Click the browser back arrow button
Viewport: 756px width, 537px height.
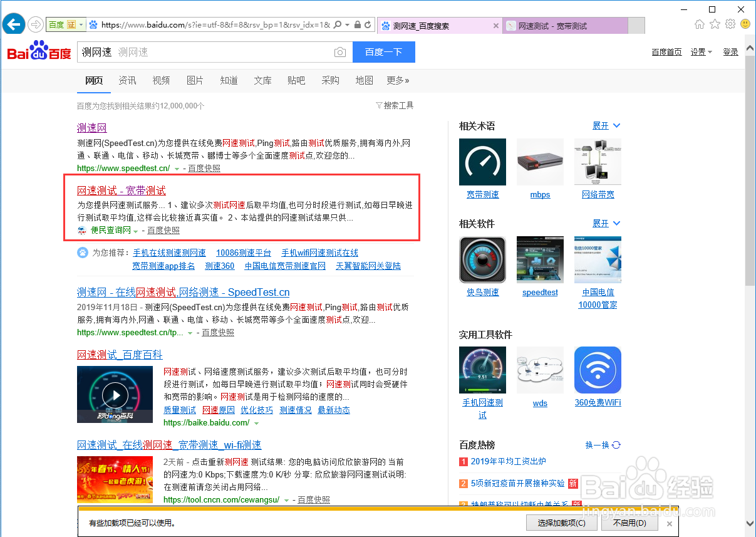tap(14, 24)
